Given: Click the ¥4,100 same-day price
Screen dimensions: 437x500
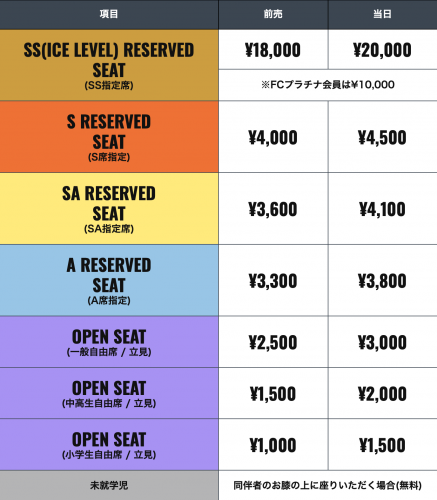Looking at the screenshot, I should [382, 209].
